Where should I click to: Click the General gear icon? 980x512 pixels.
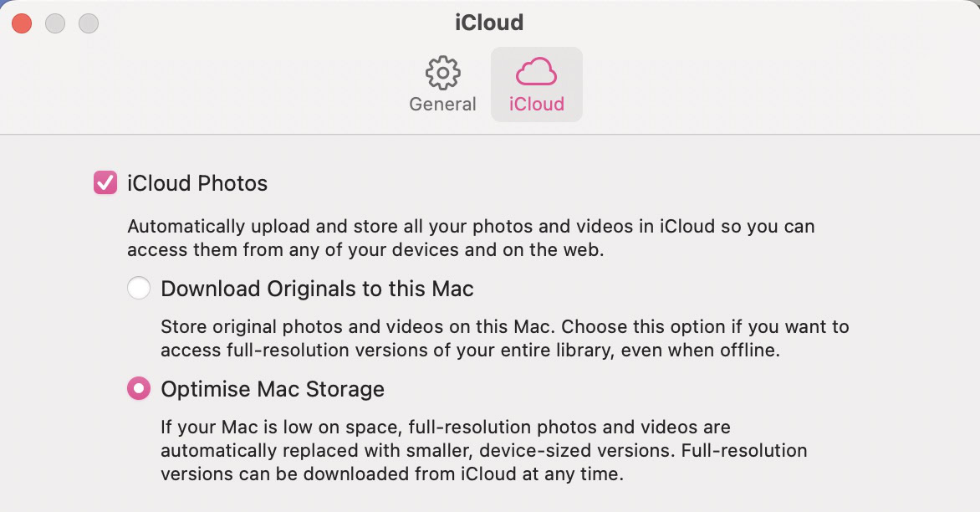point(442,74)
